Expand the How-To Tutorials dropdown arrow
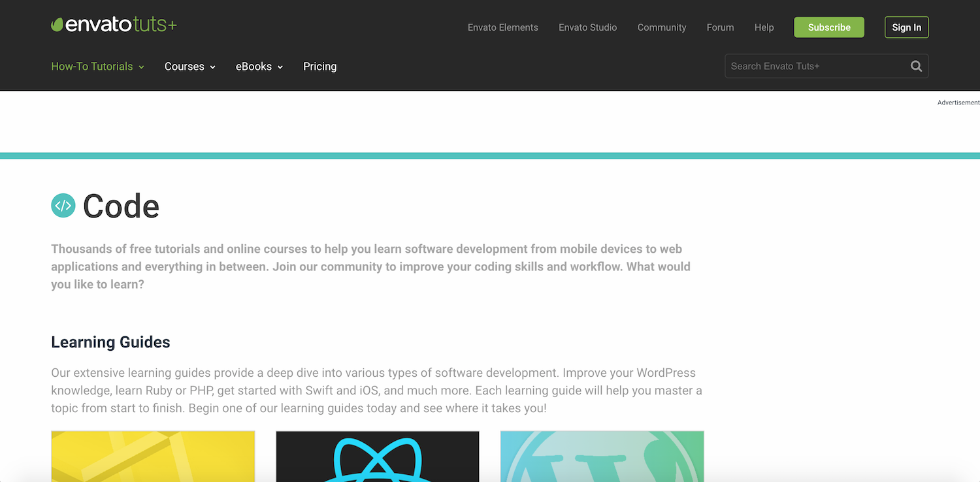980x482 pixels. 141,67
